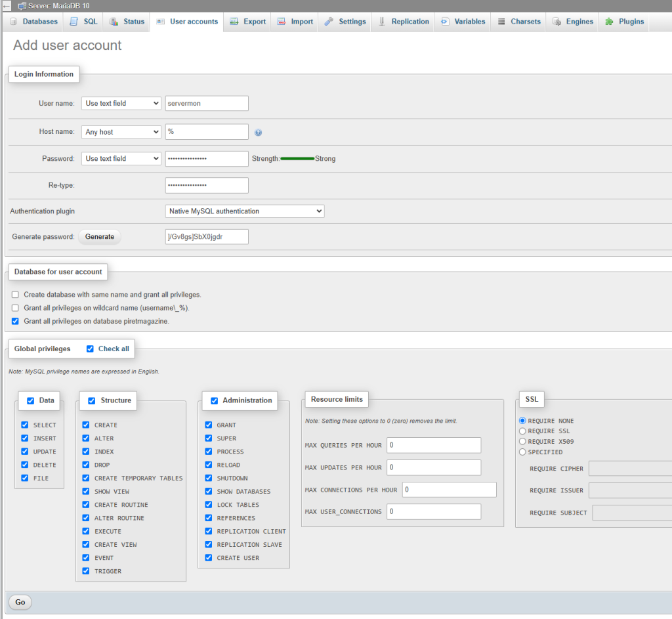The height and width of the screenshot is (619, 672).
Task: Click the 'Check all' link text
Action: coord(114,349)
